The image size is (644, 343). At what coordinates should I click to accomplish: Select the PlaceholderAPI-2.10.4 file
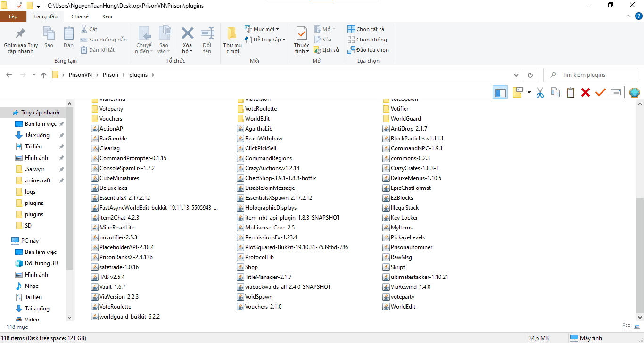coord(126,247)
